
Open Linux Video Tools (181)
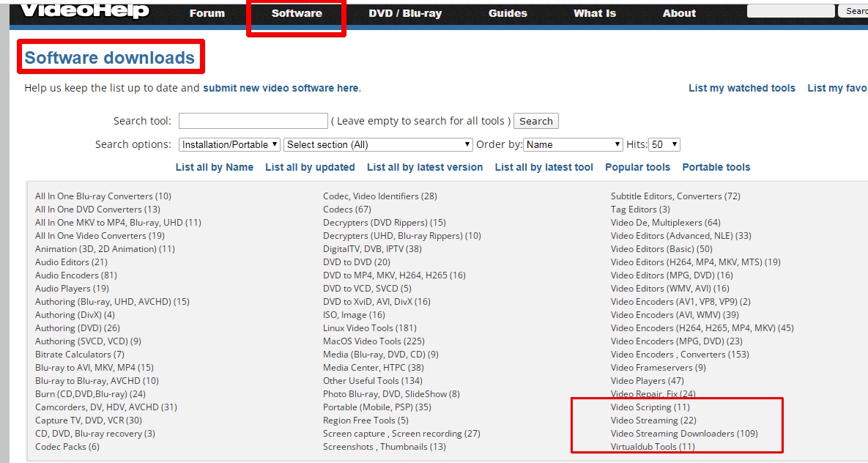point(370,328)
